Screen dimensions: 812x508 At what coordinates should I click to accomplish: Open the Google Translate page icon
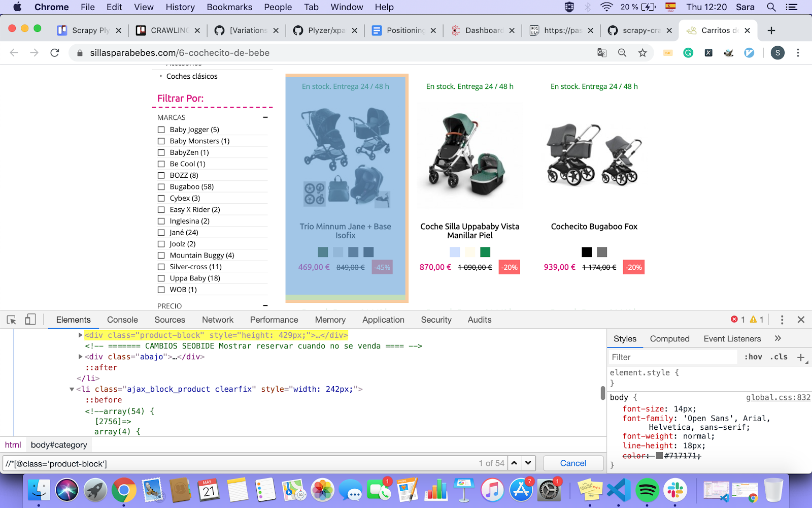602,53
